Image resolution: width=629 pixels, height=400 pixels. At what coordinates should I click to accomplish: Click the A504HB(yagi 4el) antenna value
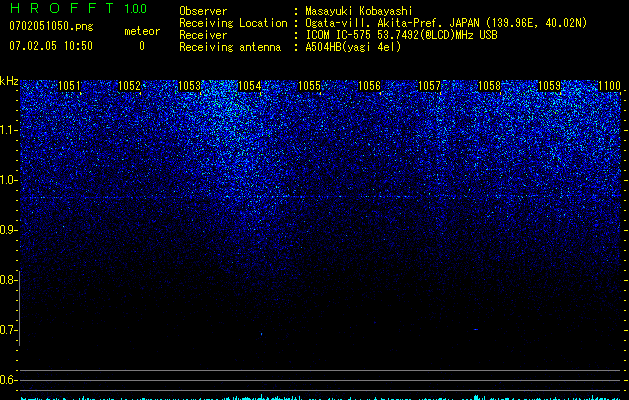[x=353, y=47]
